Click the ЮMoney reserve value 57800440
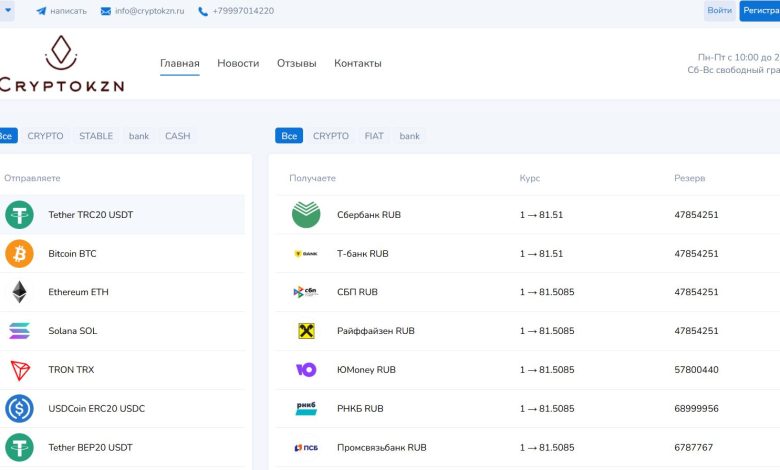The image size is (780, 470). coord(696,370)
